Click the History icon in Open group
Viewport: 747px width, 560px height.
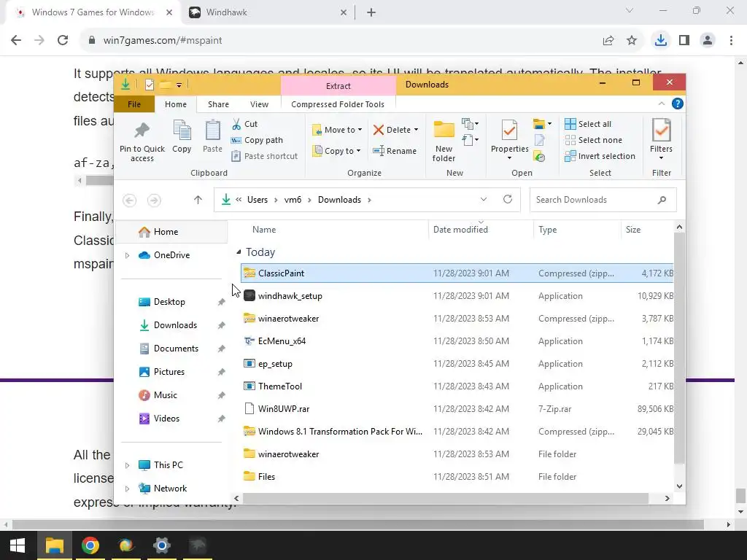[539, 156]
